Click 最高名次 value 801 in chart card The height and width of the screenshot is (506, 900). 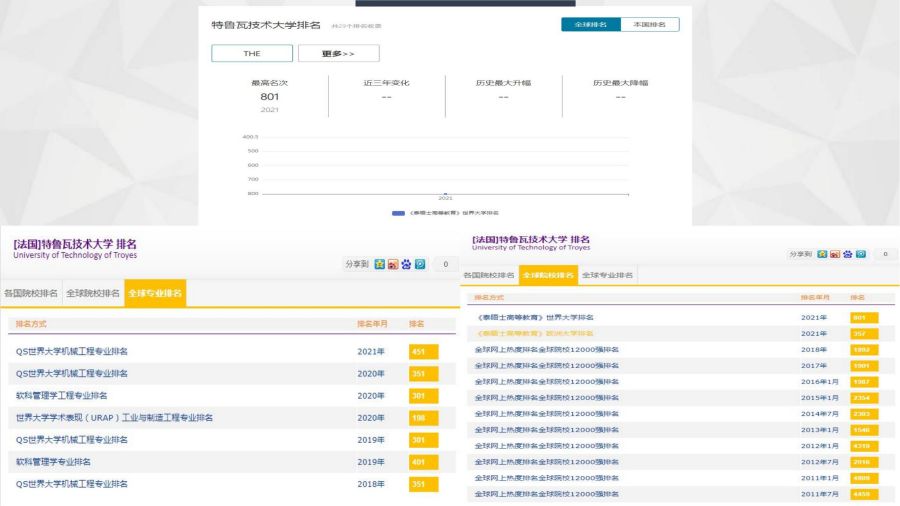coord(269,97)
